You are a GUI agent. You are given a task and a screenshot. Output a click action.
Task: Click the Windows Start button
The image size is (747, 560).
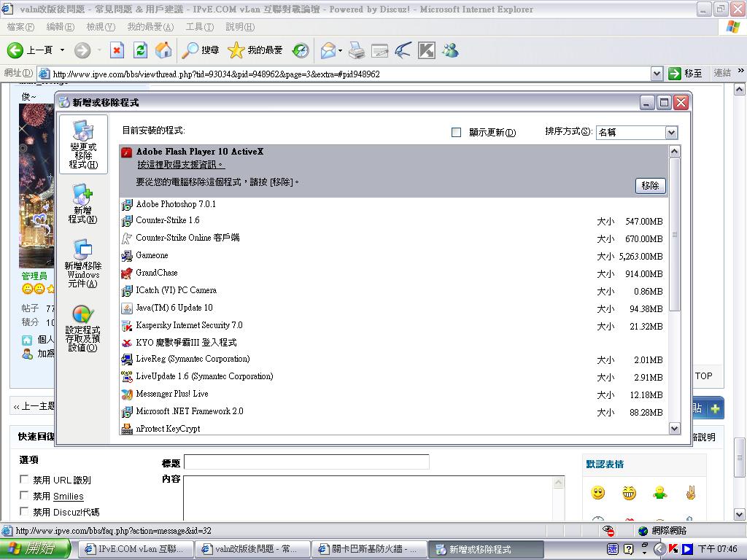pyautogui.click(x=35, y=549)
